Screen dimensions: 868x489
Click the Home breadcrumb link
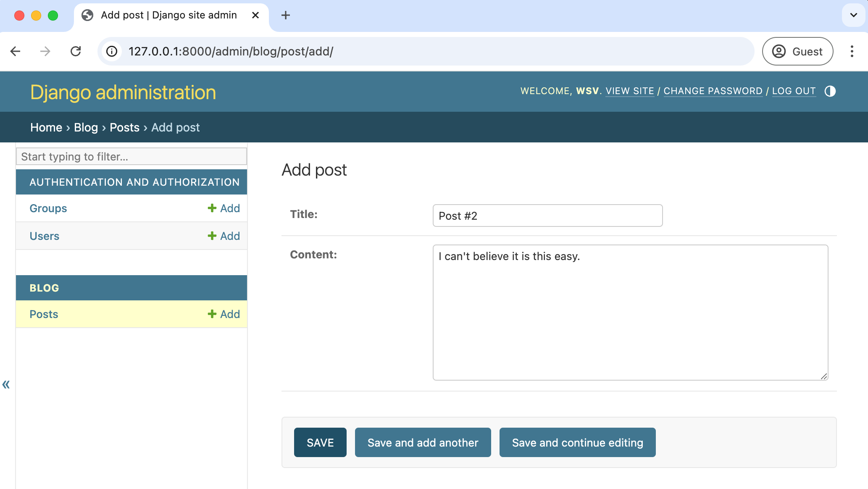click(x=46, y=127)
